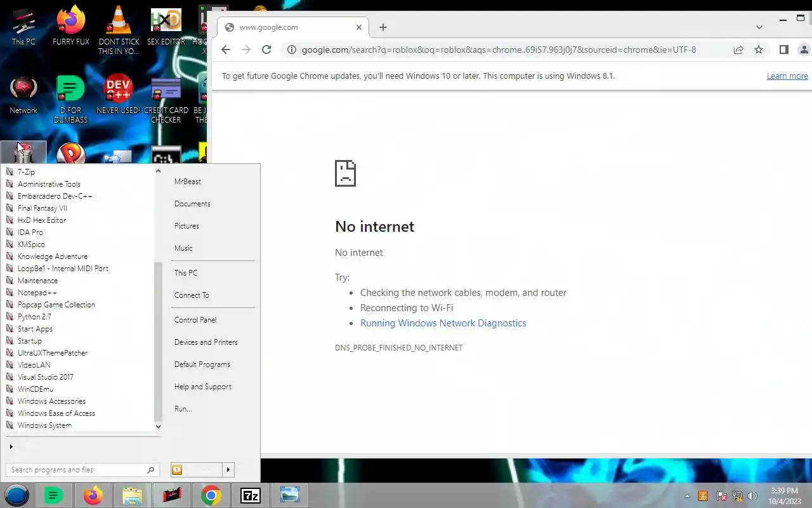
Task: Open Connect To in Start menu
Action: pyautogui.click(x=192, y=295)
